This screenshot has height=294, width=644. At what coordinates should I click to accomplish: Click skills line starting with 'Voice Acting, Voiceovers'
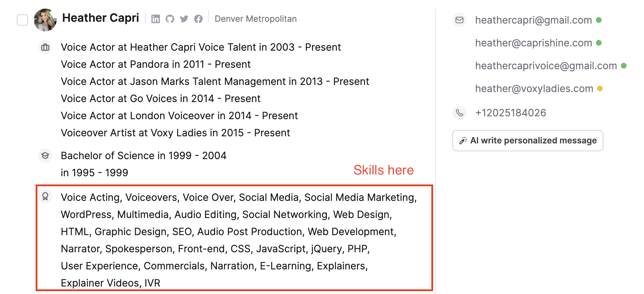coord(239,197)
